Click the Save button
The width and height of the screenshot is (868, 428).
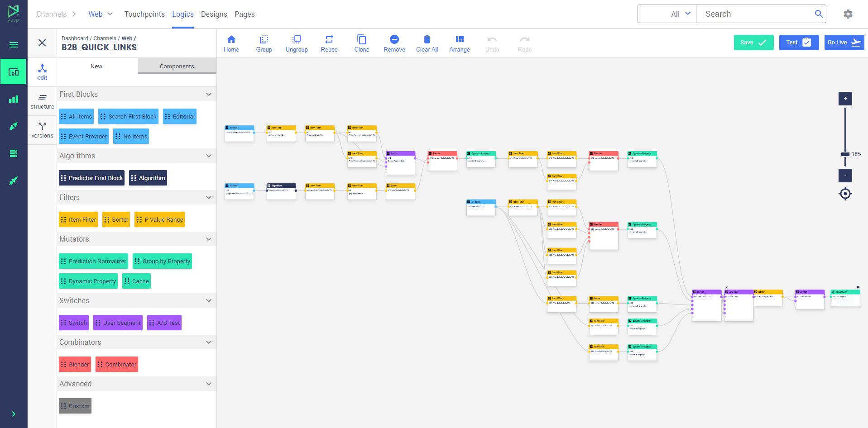[753, 43]
